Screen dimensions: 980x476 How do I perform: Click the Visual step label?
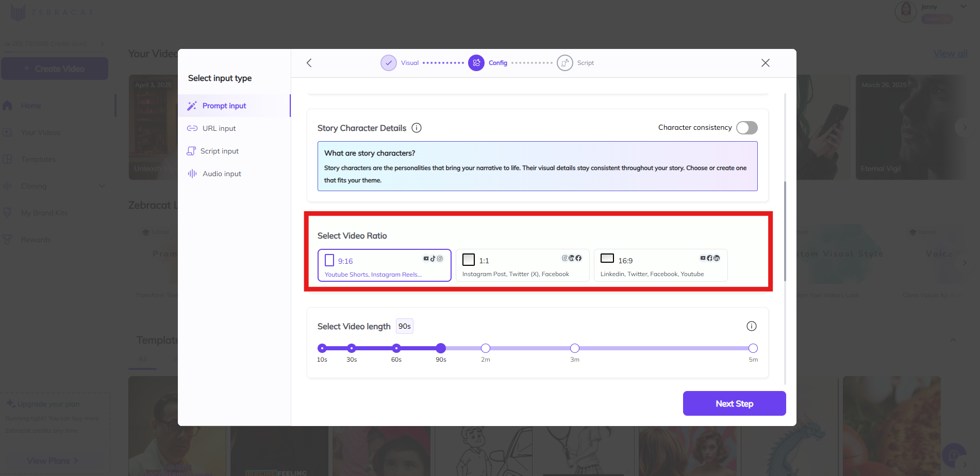[410, 63]
